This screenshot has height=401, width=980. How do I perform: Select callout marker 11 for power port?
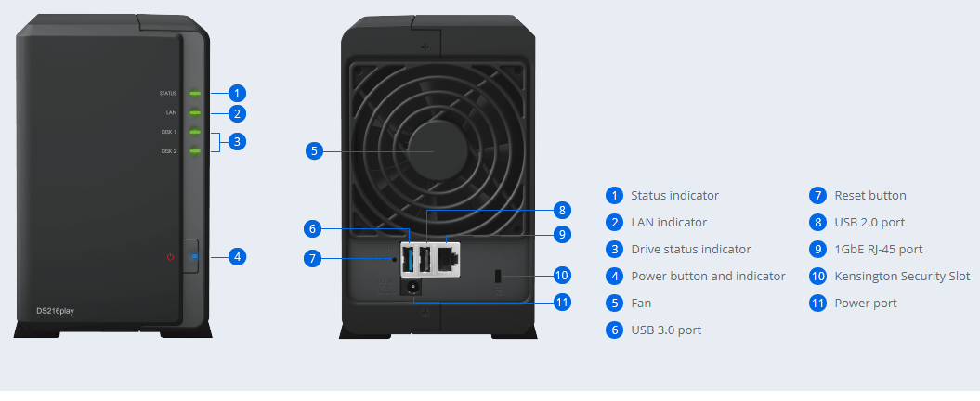coord(562,303)
